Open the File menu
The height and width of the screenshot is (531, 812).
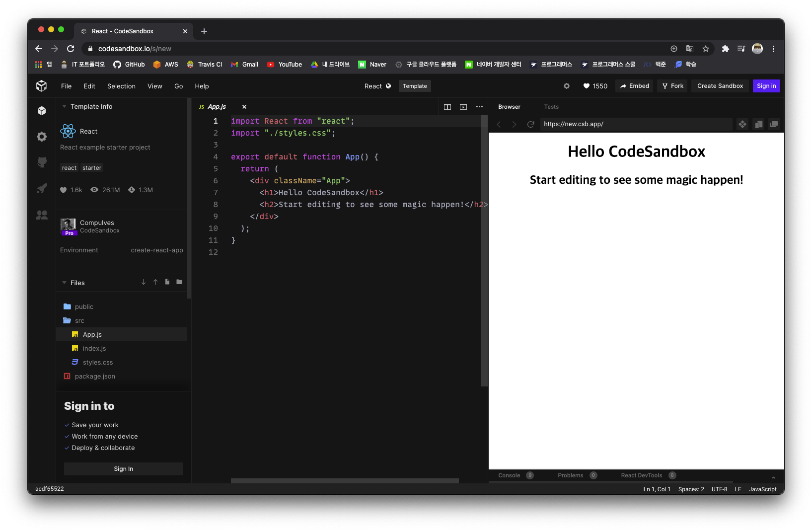tap(67, 86)
